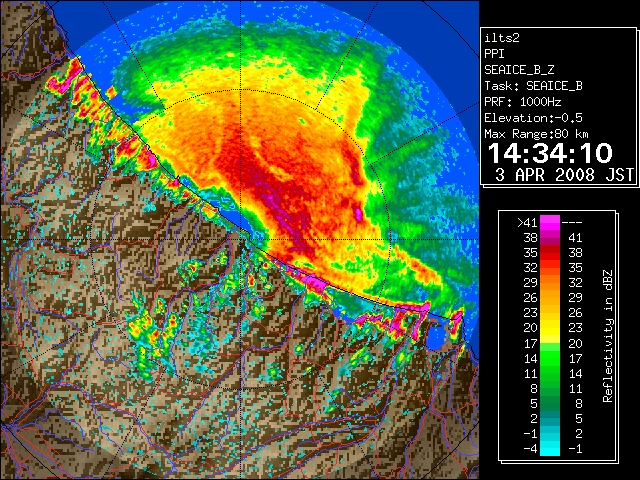
Task: Click the "---" legend label
Action: click(x=572, y=223)
